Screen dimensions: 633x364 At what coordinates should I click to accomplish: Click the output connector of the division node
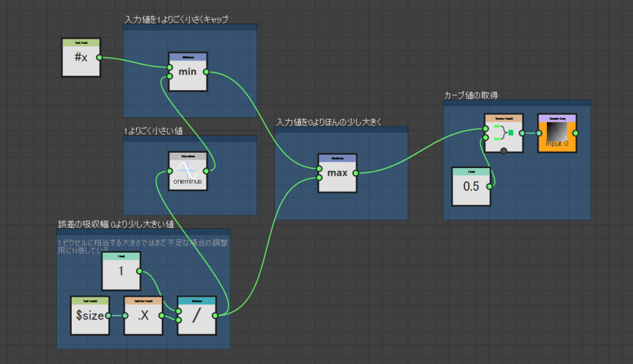coord(215,315)
